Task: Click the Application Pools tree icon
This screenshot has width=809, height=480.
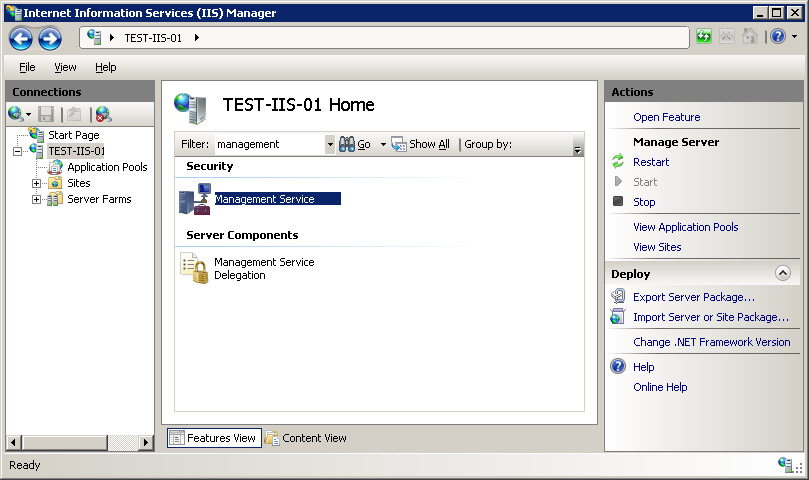Action: (55, 167)
